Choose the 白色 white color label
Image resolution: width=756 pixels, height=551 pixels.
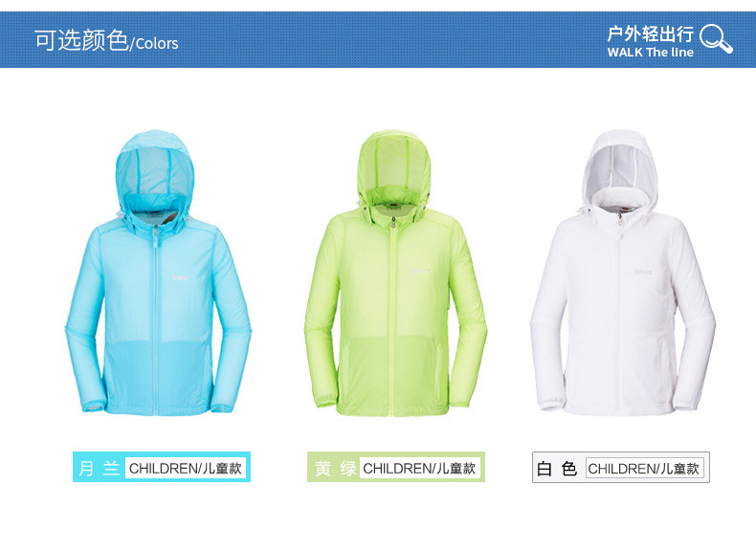pyautogui.click(x=557, y=468)
